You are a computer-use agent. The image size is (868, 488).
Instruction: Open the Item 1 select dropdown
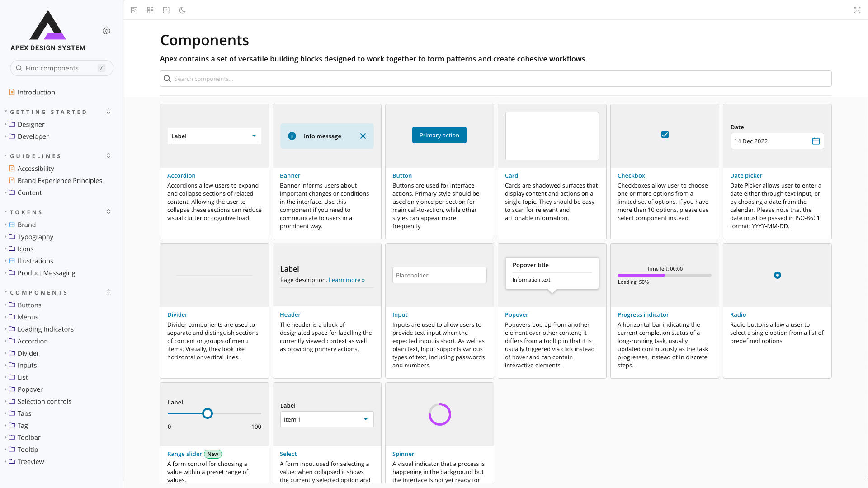coord(366,419)
